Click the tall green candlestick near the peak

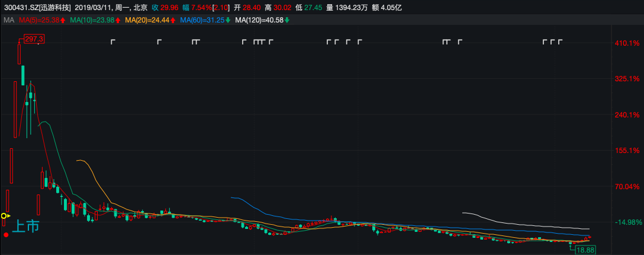pyautogui.click(x=23, y=75)
